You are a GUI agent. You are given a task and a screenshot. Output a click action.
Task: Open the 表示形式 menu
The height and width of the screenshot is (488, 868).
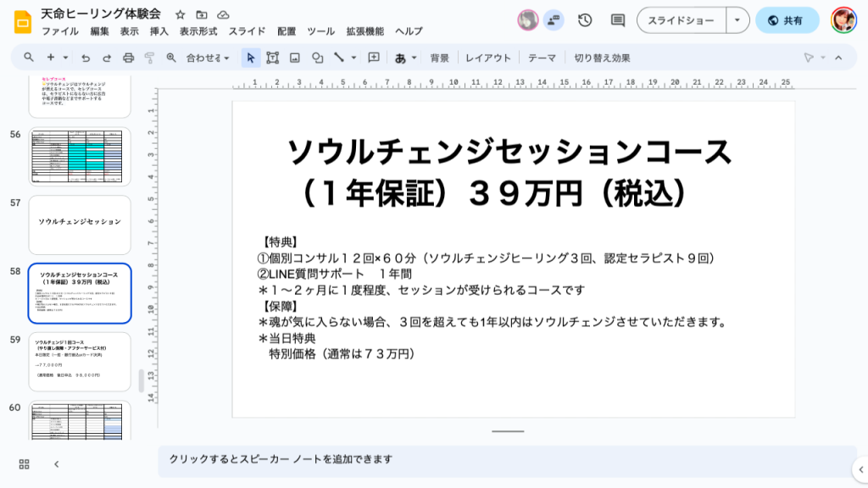tap(198, 31)
